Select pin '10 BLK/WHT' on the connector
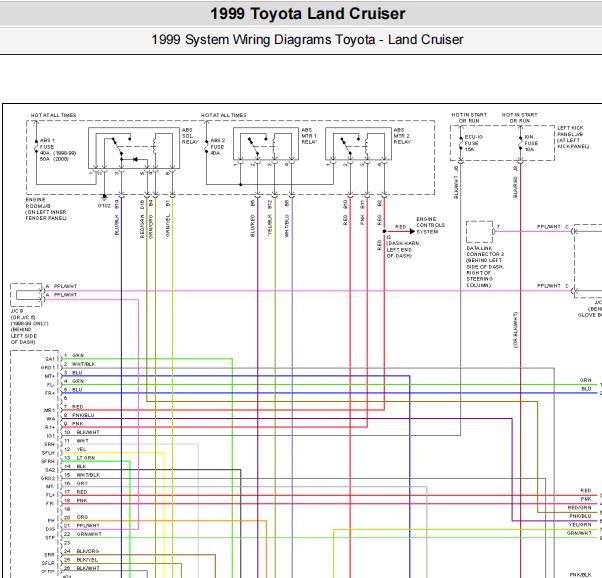The width and height of the screenshot is (602, 578). point(82,432)
